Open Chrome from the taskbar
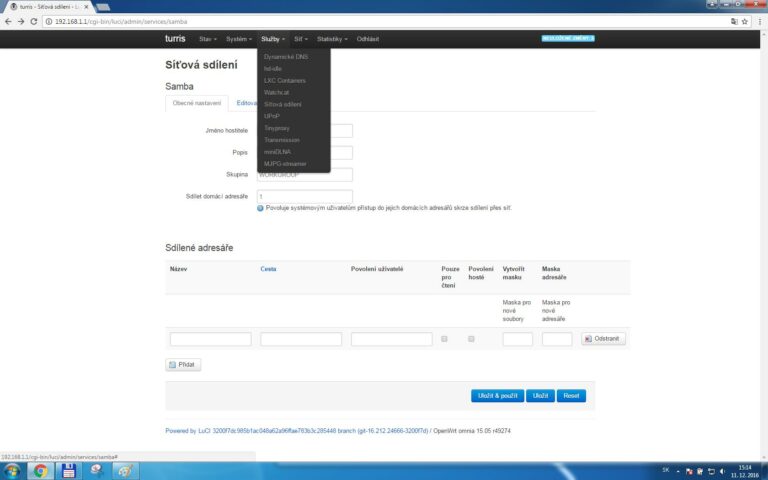Viewport: 768px width, 480px height. click(40, 471)
